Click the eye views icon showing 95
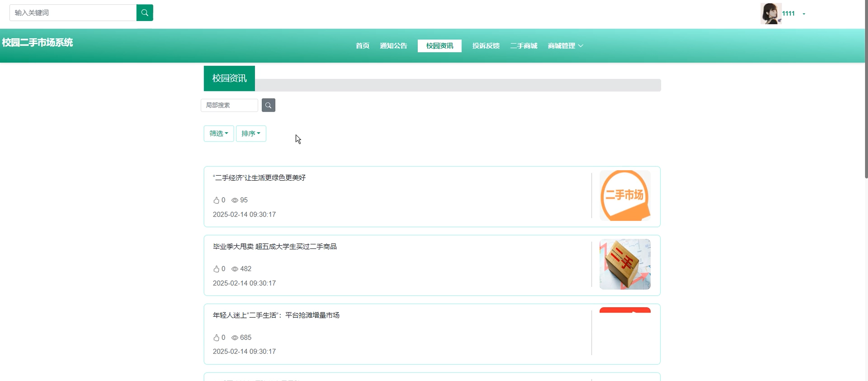This screenshot has width=868, height=381. pos(235,200)
